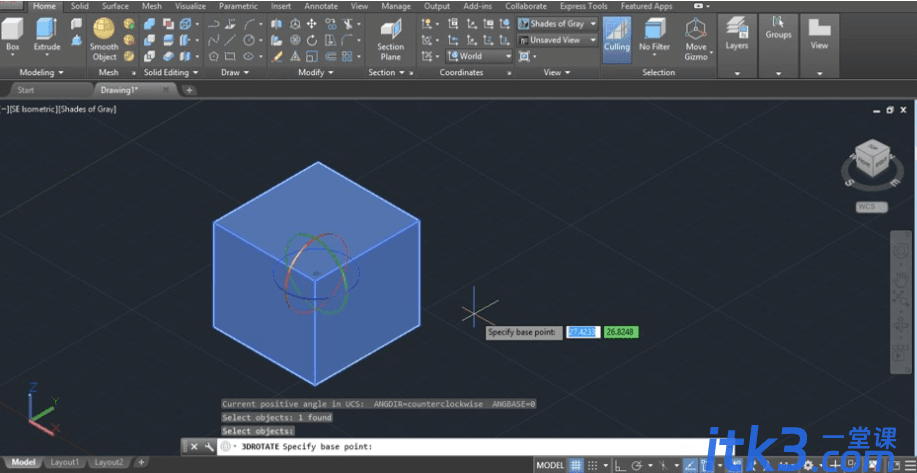Select the Rectangle draw tool
This screenshot has height=473, width=917.
tap(231, 57)
